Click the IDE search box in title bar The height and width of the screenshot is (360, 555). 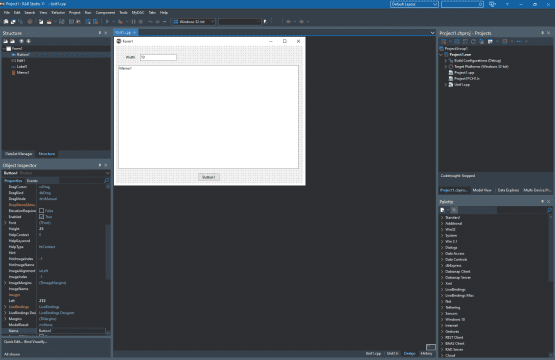point(462,4)
